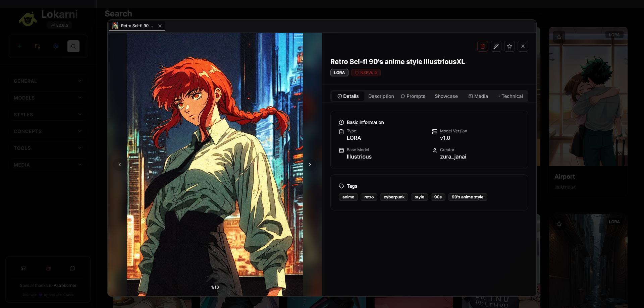Screen dimensions: 644x308
Task: Click the LORA badge on the Airport card
Action: pos(614,35)
